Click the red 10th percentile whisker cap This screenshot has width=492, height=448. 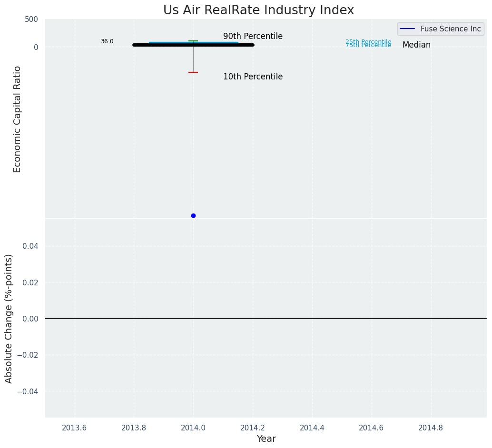coord(193,72)
